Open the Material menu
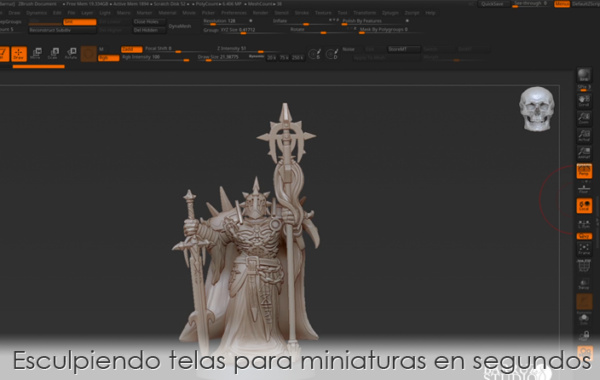This screenshot has height=380, width=600. point(167,13)
